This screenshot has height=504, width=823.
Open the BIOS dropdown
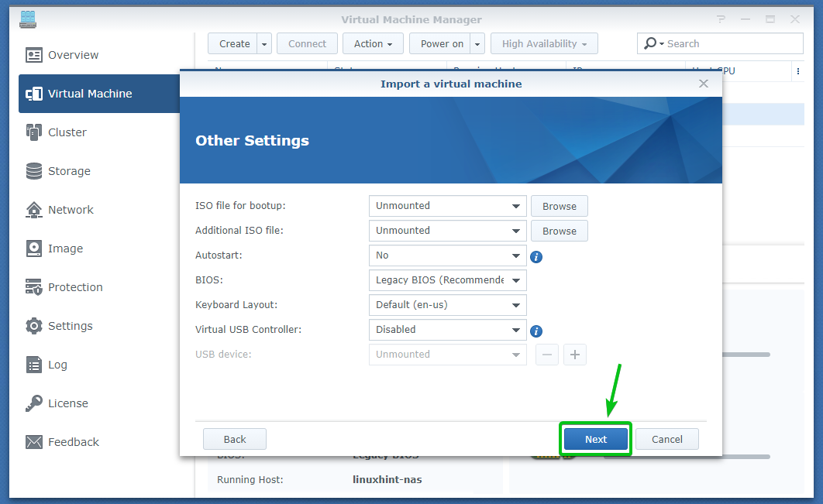coord(447,280)
